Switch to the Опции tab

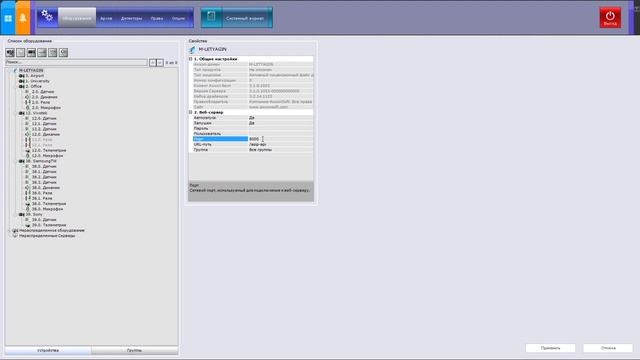[178, 18]
